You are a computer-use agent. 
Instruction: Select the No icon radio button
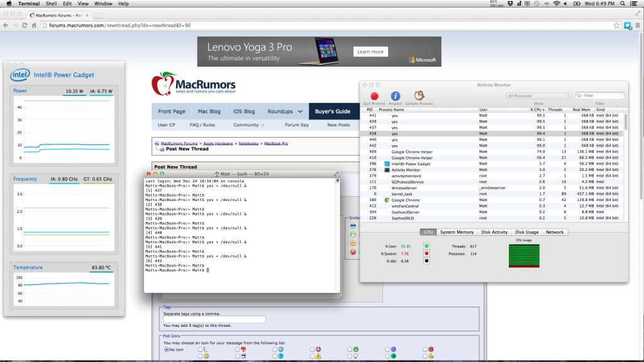(x=166, y=349)
